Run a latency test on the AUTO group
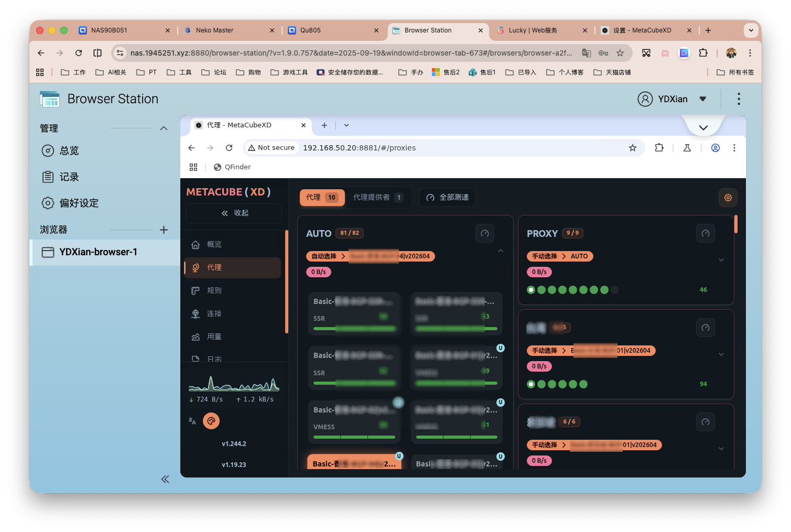This screenshot has width=791, height=532. point(484,233)
